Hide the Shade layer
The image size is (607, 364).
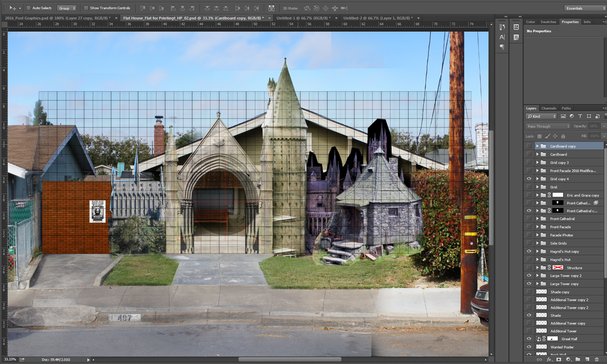coord(529,315)
